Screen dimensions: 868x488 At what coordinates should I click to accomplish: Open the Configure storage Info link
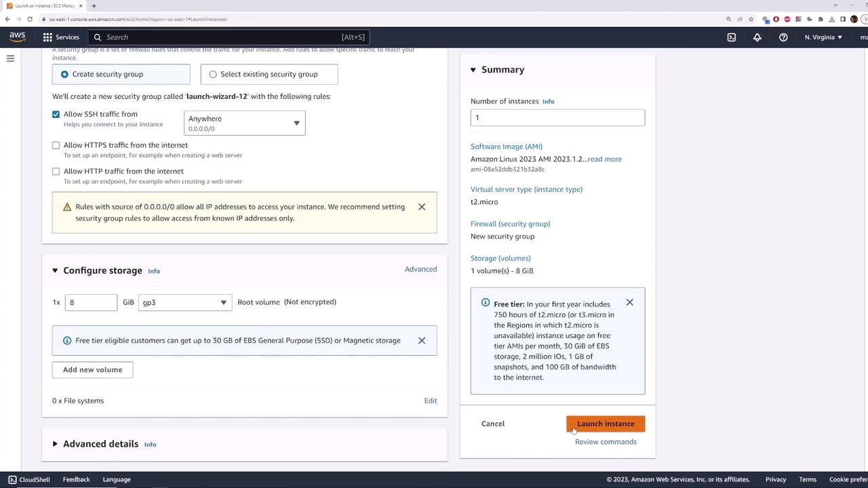[154, 271]
